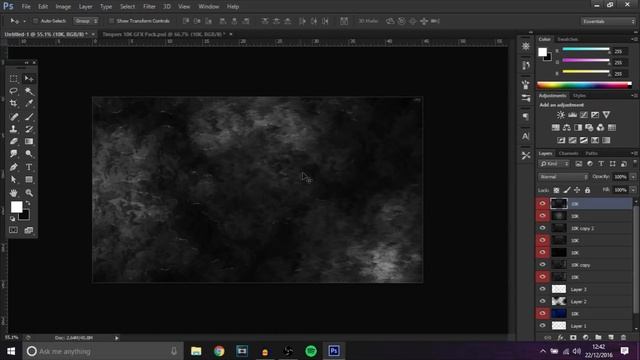Switch to the Styles tab
This screenshot has height=360, width=640.
(x=579, y=96)
